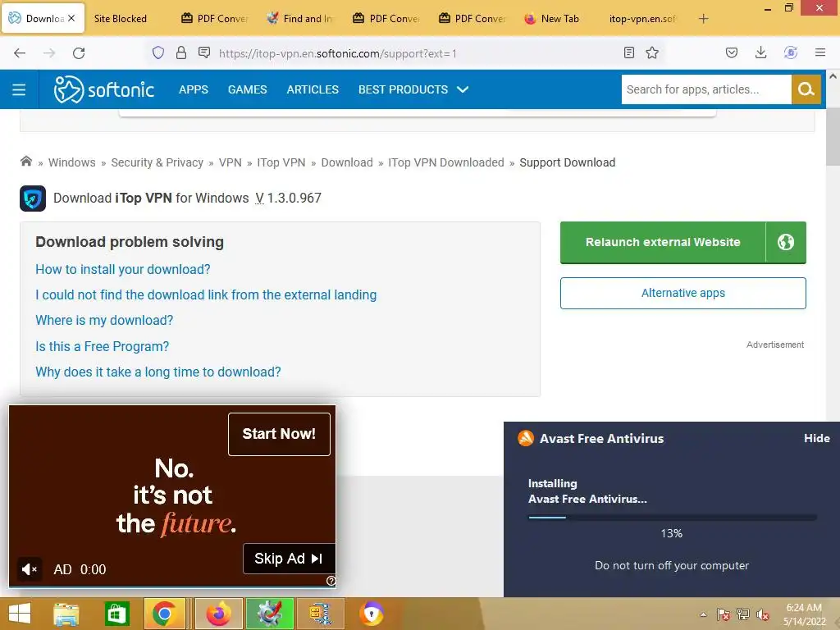This screenshot has width=840, height=630.
Task: Click Security & Privacy breadcrumb link
Action: pos(157,162)
